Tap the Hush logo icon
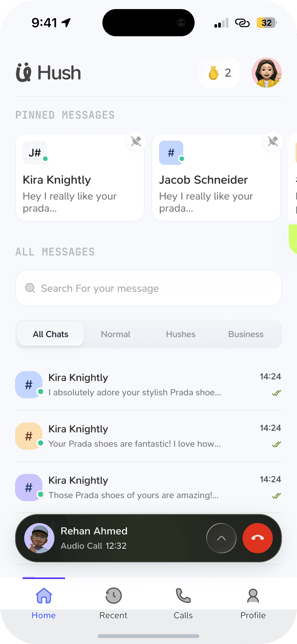 [x=23, y=73]
